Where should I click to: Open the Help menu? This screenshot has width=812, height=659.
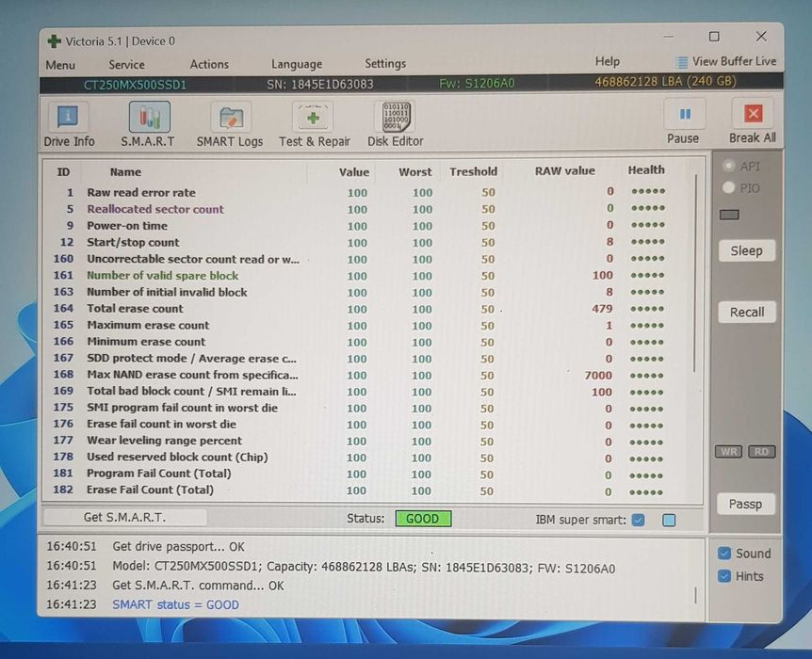[607, 61]
